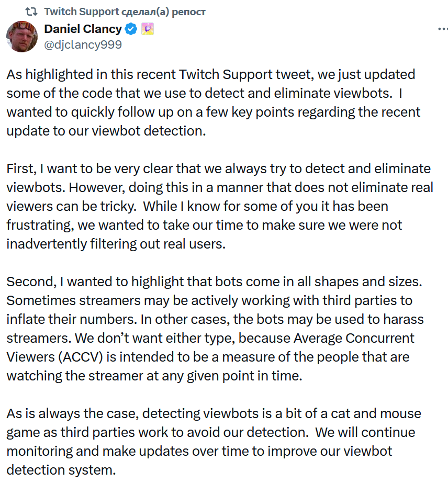
Task: Open Daniel Clancy's profile picture
Action: [21, 36]
